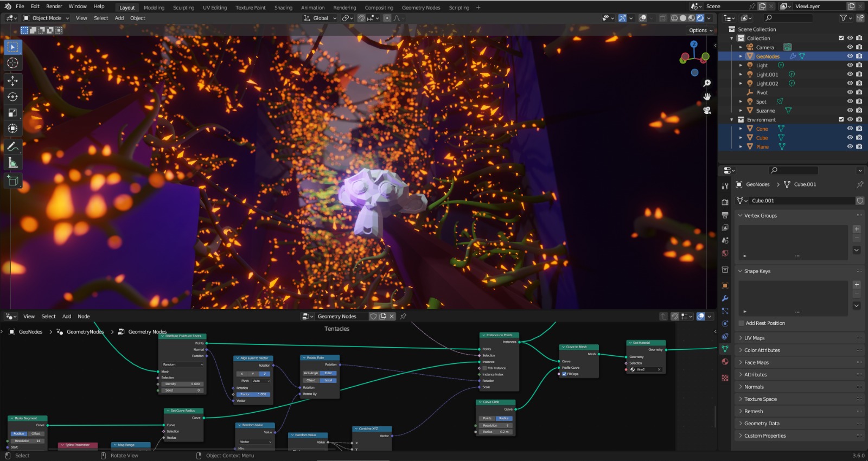The height and width of the screenshot is (461, 868).
Task: Expand the Geometry Data panel
Action: (x=800, y=424)
